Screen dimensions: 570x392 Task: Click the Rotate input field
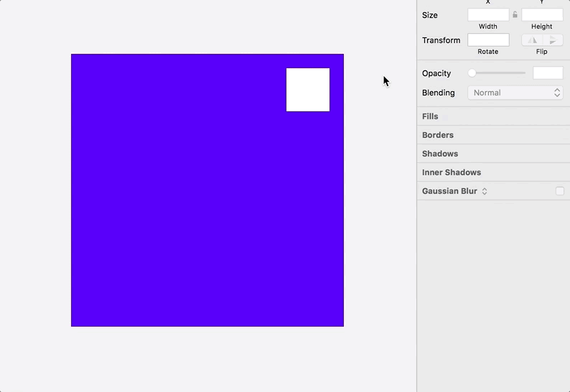point(488,40)
